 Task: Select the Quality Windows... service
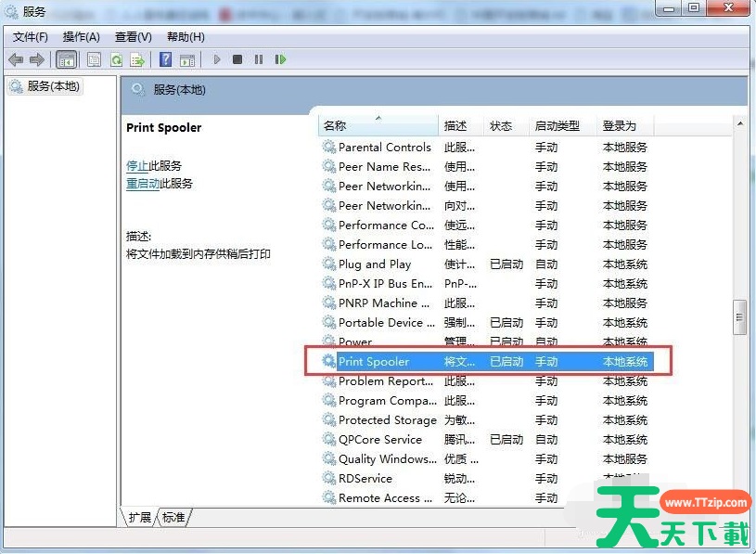[x=388, y=459]
